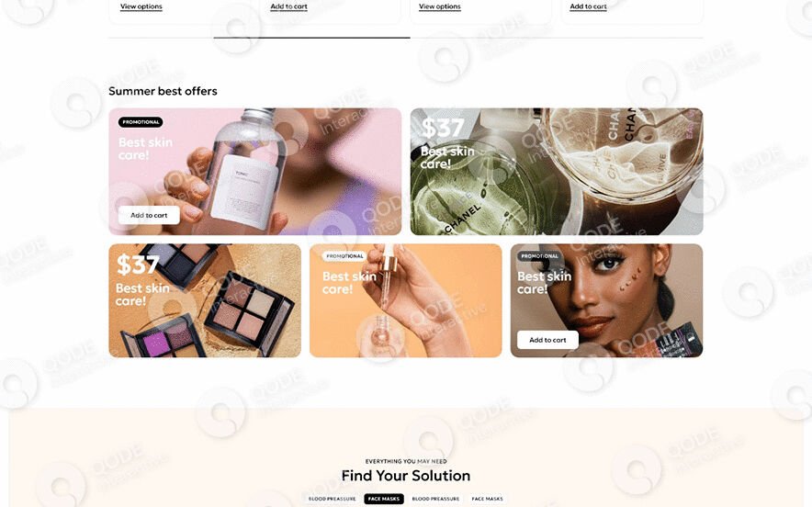Open the pink toner bottle banner image
Image resolution: width=812 pixels, height=507 pixels.
(254, 172)
